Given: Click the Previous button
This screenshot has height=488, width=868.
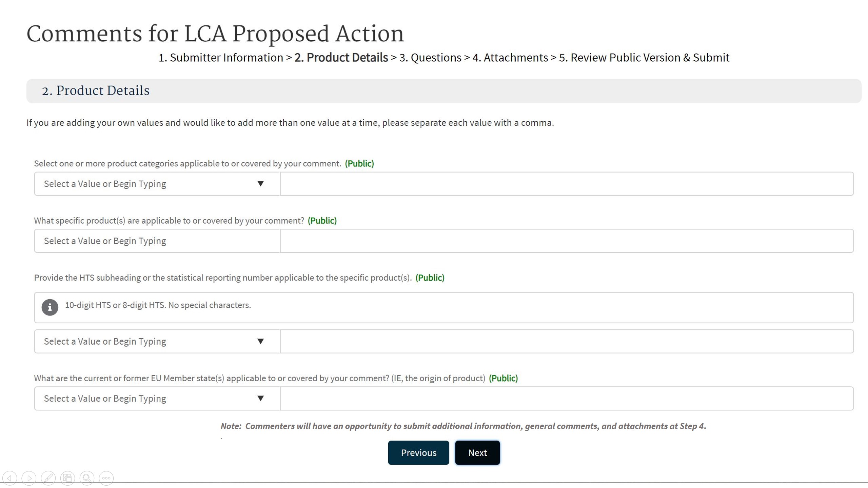Looking at the screenshot, I should point(418,453).
